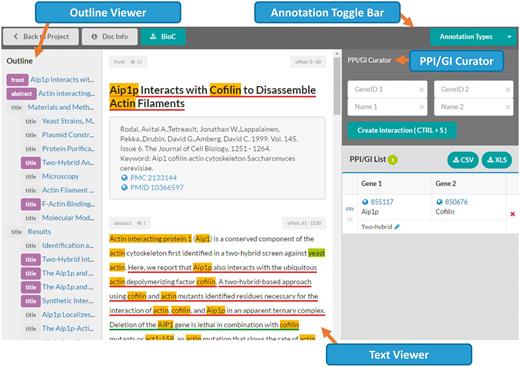Screen dimensions: 520x367
Task: Jump to Microscopy outline entry
Action: pyautogui.click(x=60, y=176)
